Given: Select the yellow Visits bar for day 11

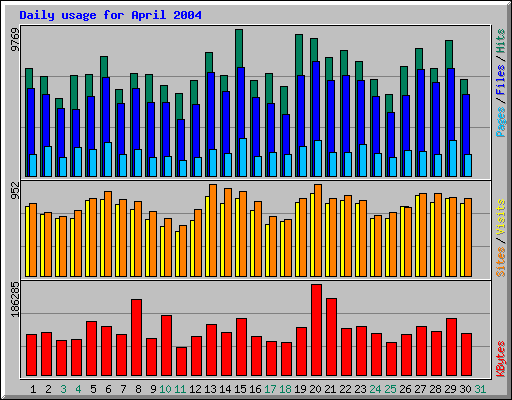Looking at the screenshot, I should tap(177, 254).
